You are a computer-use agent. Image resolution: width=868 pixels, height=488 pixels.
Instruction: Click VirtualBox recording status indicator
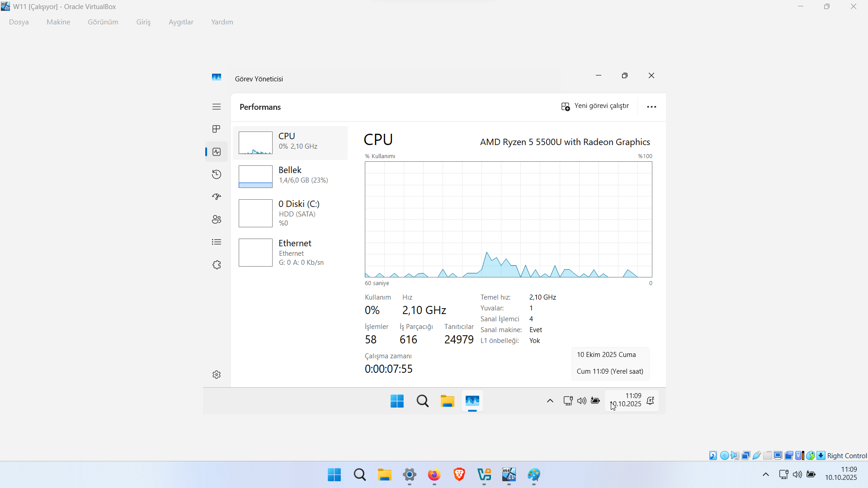point(789,455)
